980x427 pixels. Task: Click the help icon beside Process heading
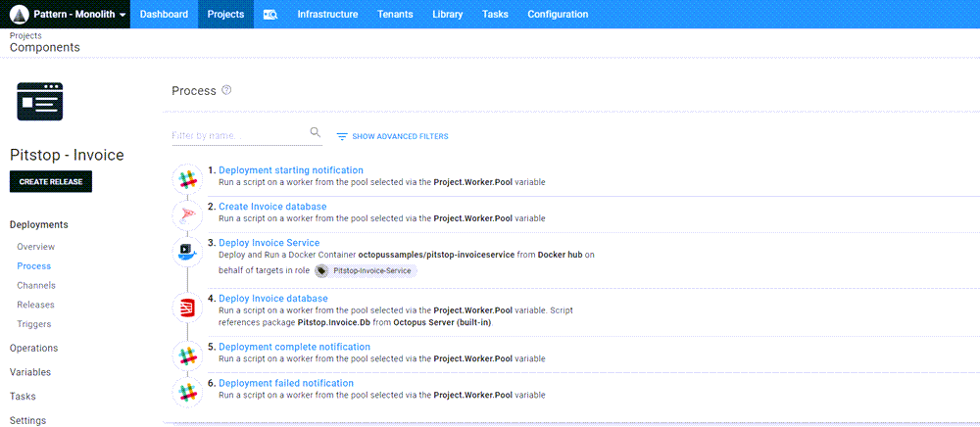pos(226,91)
